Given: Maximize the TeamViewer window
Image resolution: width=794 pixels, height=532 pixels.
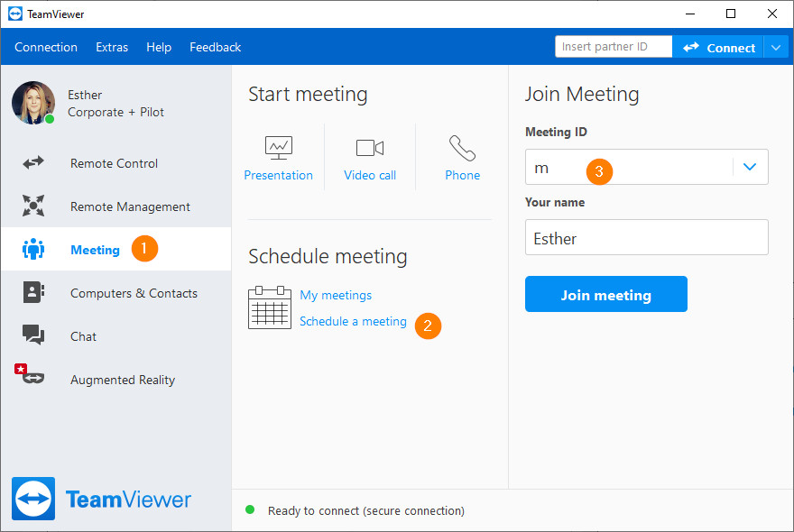Looking at the screenshot, I should tap(731, 14).
